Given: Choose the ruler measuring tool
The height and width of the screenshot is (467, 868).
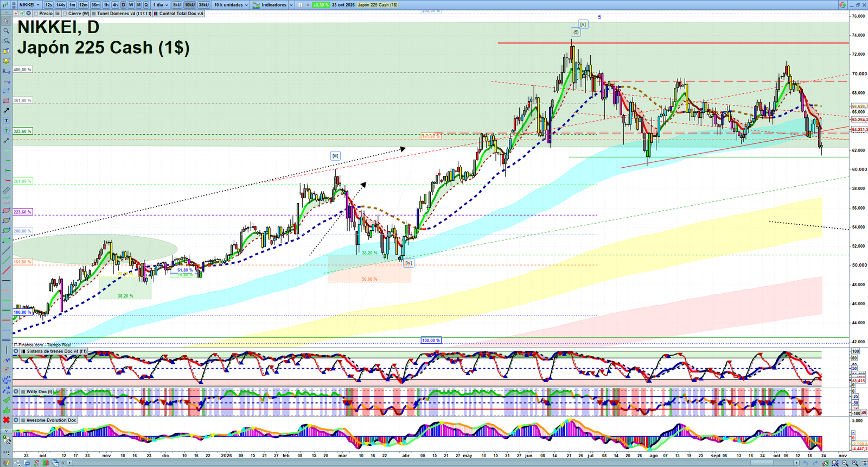Looking at the screenshot, I should point(6,191).
